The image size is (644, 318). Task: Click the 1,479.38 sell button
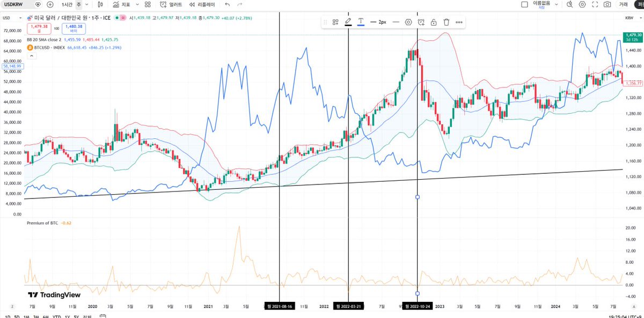pyautogui.click(x=39, y=28)
